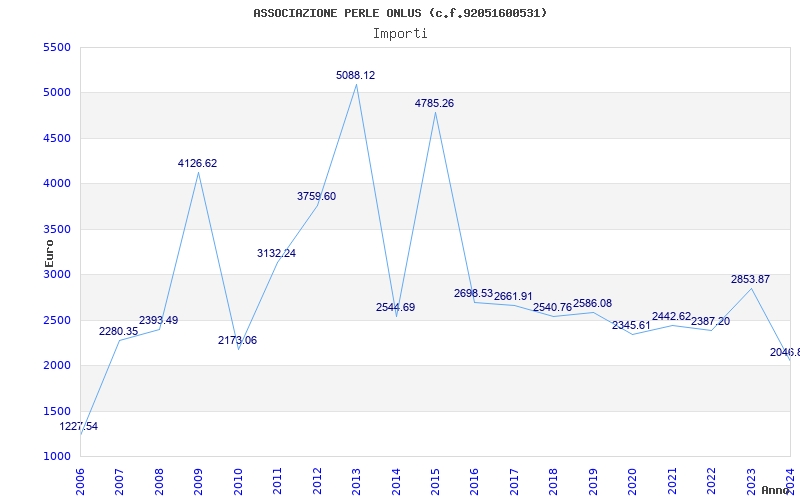Click y-axis tick value 2500
Viewport: 800px width, 500px height.
pos(57,320)
